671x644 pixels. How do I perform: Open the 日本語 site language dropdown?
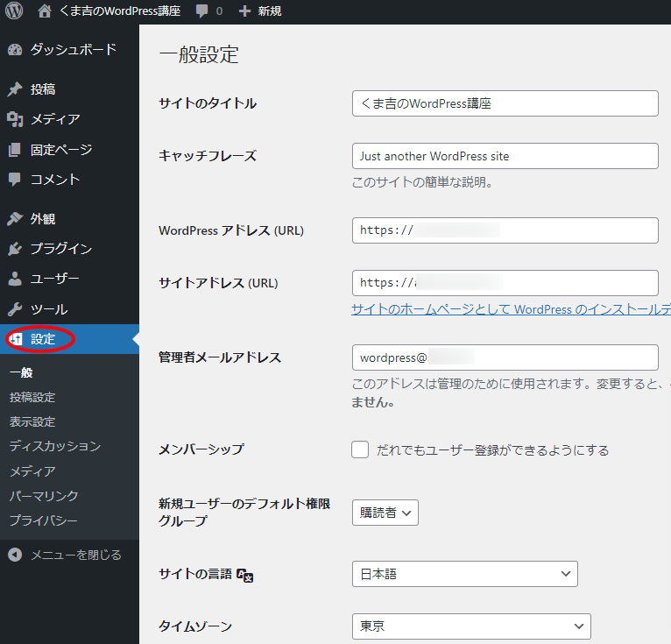(x=465, y=574)
